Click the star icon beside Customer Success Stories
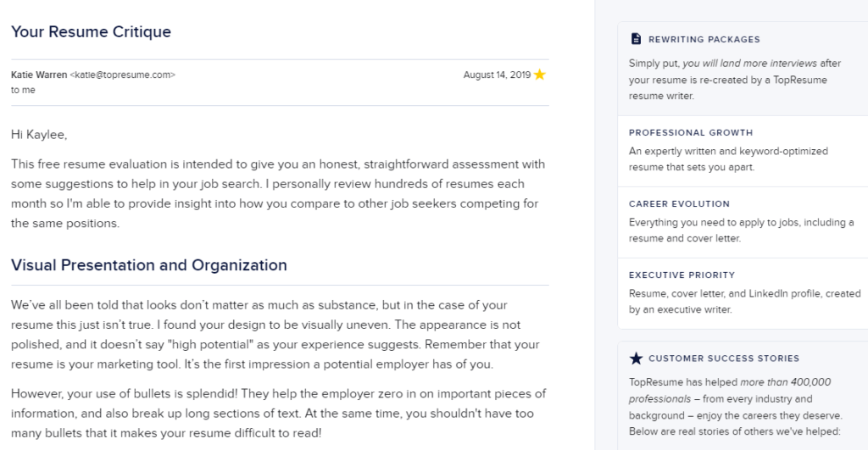The image size is (868, 450). [x=636, y=358]
